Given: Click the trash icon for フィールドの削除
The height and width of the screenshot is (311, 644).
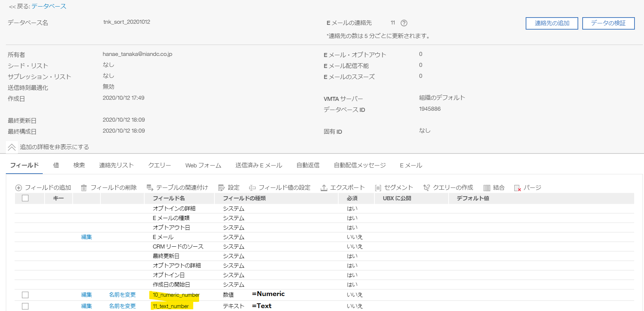Looking at the screenshot, I should (x=84, y=188).
